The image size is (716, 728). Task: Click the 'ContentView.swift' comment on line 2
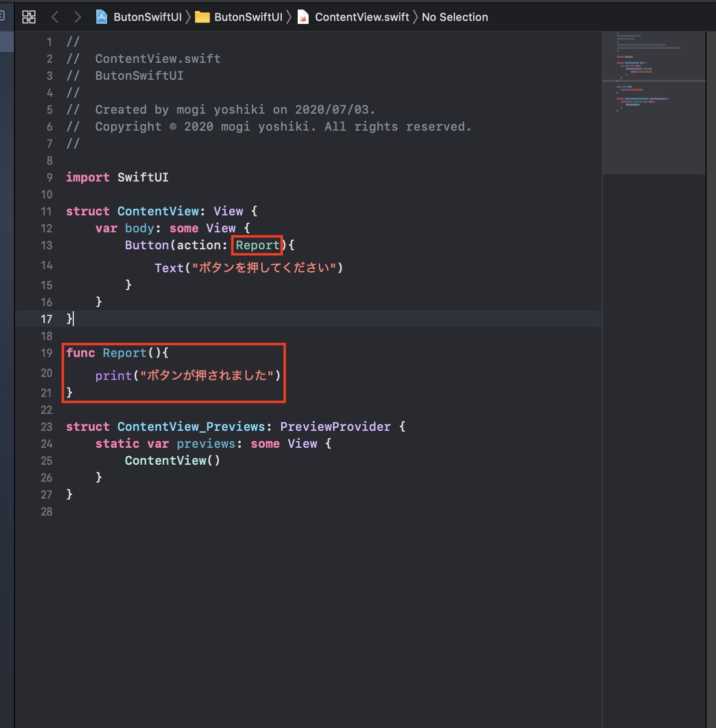pos(158,59)
